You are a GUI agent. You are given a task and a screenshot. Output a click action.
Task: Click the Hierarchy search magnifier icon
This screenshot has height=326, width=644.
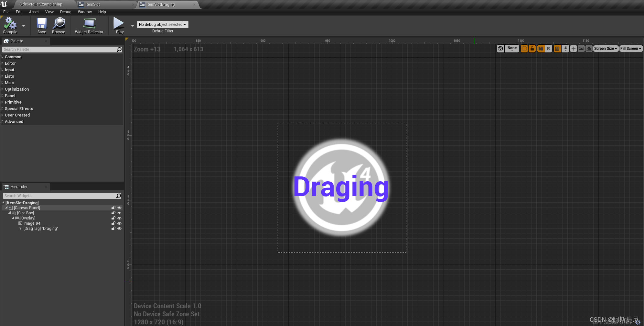[119, 196]
